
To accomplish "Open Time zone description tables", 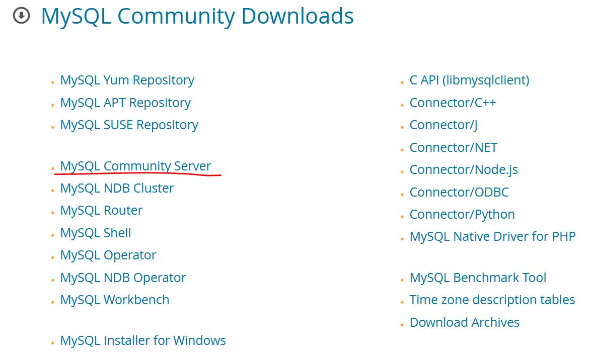I will pos(492,300).
